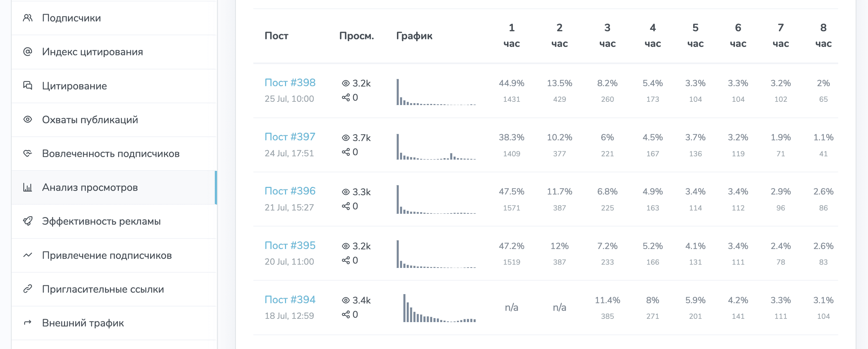Click the Привлечение подписчиков trend line icon
This screenshot has height=349, width=868.
point(28,255)
